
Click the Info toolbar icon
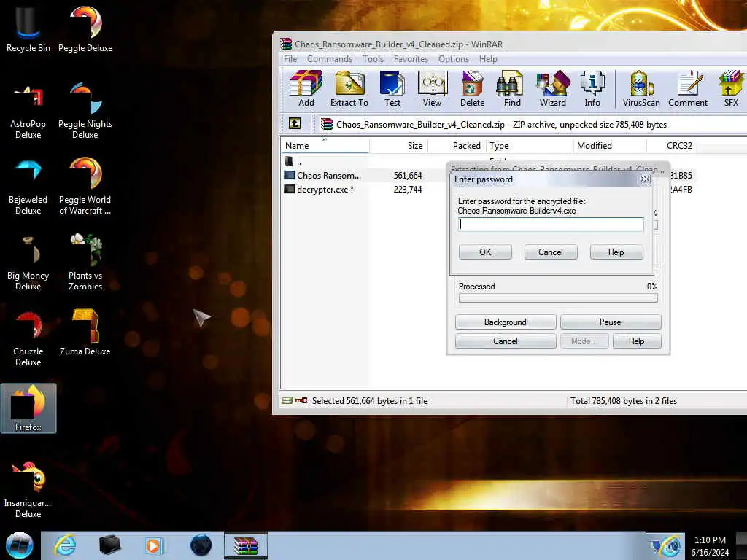(x=592, y=88)
